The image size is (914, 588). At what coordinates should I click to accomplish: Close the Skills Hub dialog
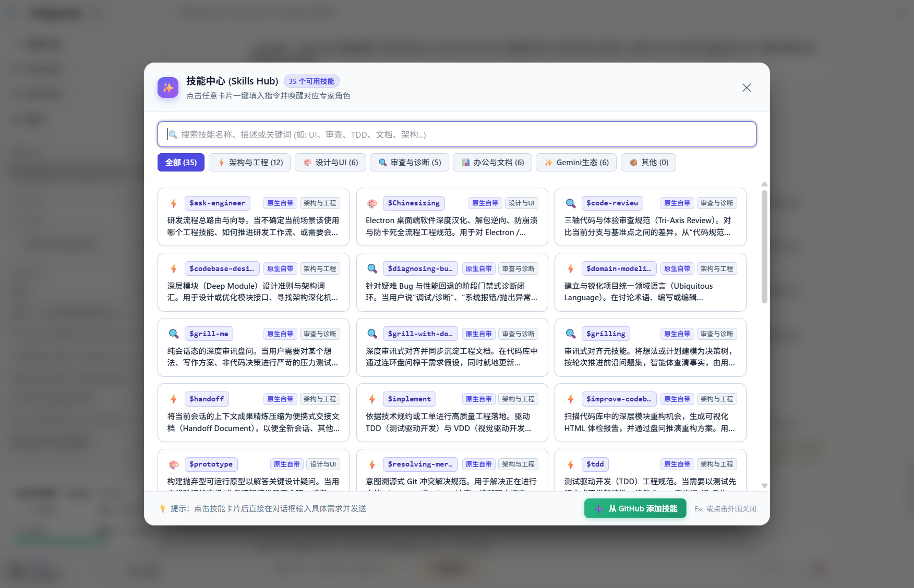(747, 88)
